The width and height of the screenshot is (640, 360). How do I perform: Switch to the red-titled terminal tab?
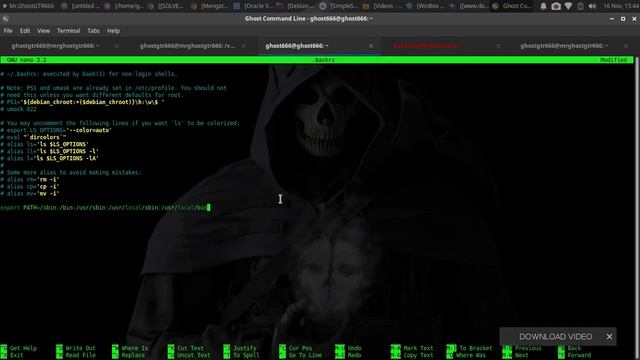(426, 46)
